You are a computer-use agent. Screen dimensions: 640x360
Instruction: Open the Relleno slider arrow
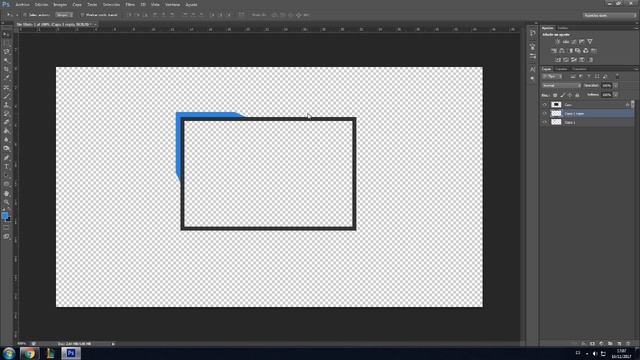point(616,95)
